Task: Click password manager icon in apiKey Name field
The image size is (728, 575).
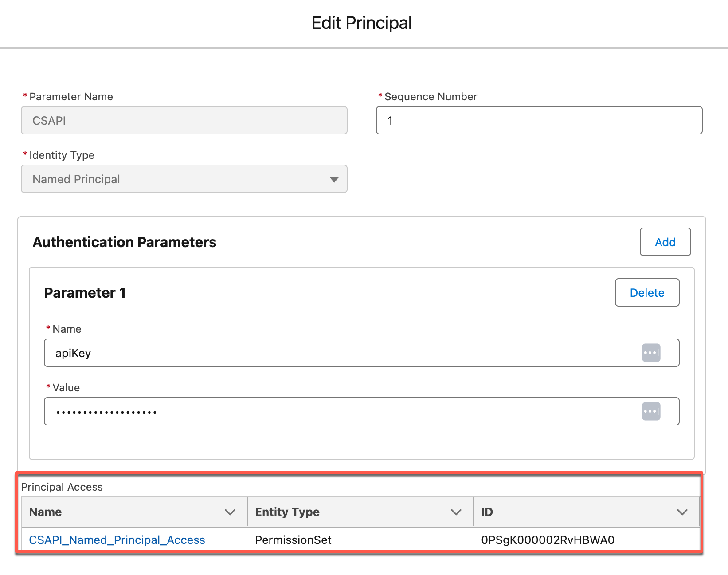Action: tap(651, 353)
